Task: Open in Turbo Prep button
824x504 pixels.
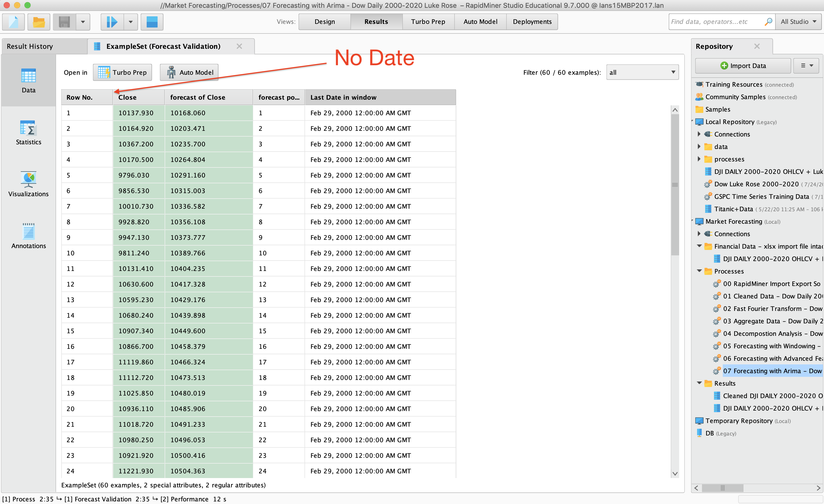Action: 122,72
